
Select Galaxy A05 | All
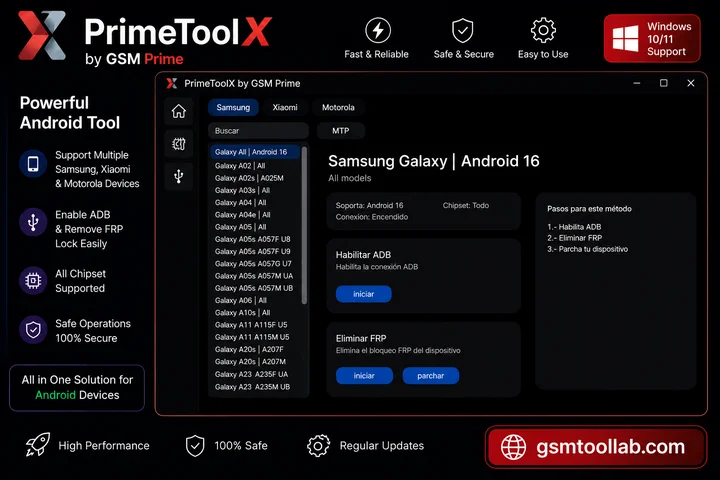255,227
